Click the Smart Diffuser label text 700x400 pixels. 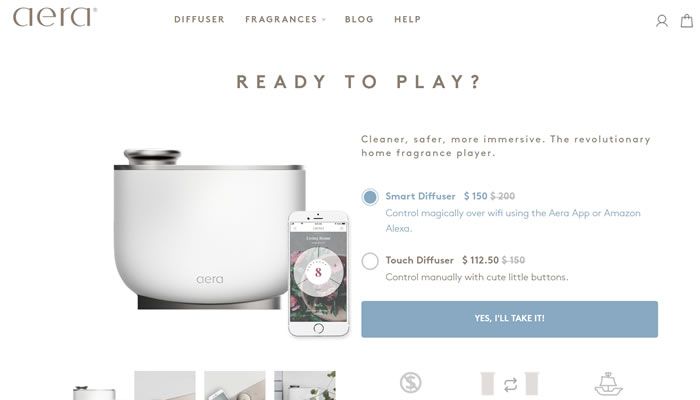click(420, 196)
